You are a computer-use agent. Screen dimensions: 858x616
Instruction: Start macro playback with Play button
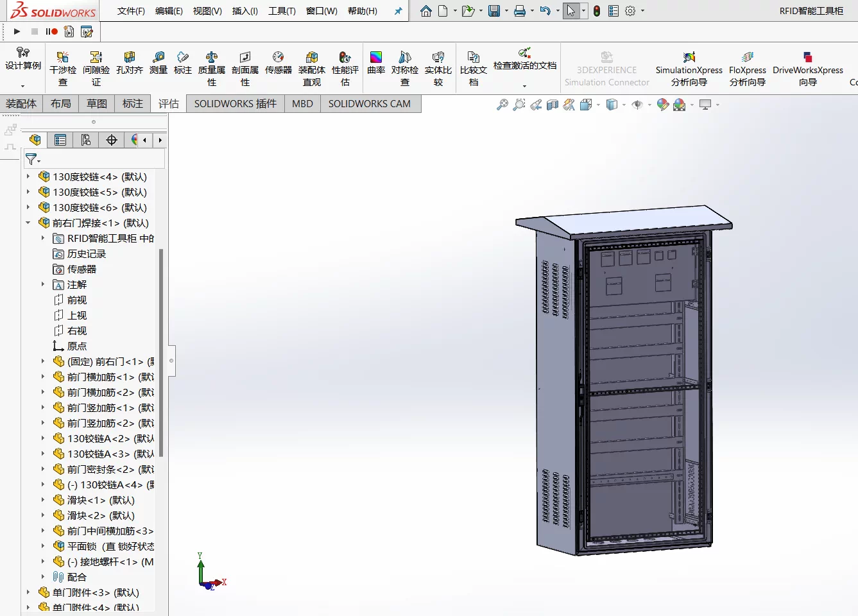[x=17, y=31]
